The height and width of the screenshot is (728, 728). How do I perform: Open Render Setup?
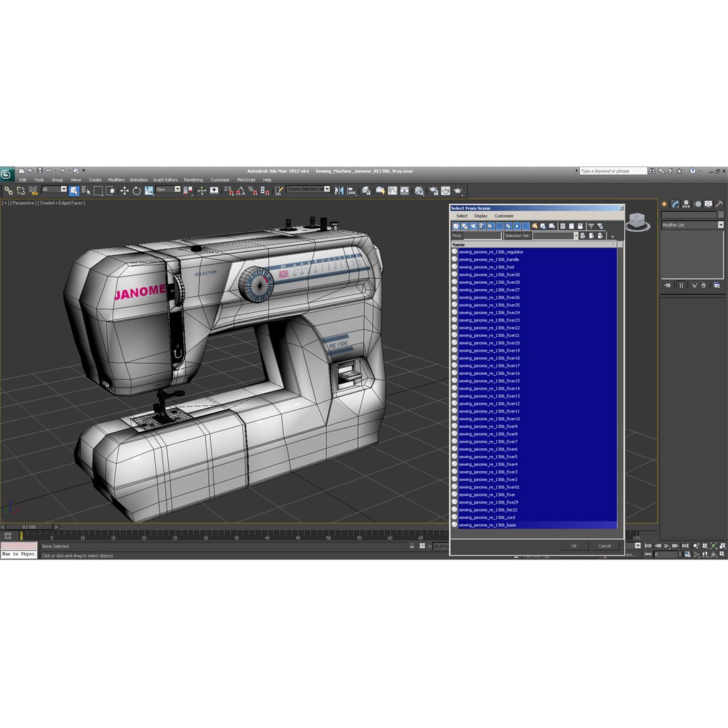coord(433,190)
